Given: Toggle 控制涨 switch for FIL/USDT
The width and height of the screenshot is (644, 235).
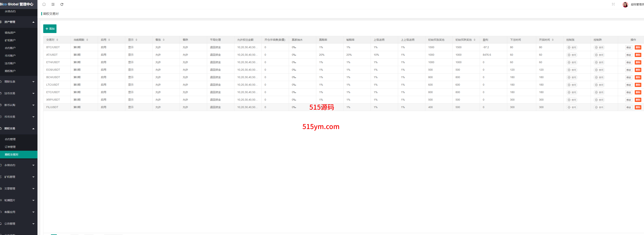Looking at the screenshot, I should 572,107.
